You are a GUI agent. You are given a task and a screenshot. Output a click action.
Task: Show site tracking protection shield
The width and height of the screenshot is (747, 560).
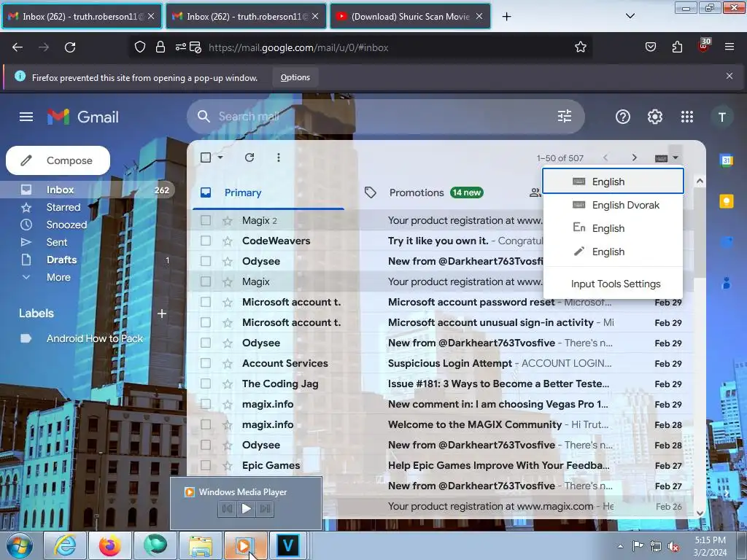point(140,47)
